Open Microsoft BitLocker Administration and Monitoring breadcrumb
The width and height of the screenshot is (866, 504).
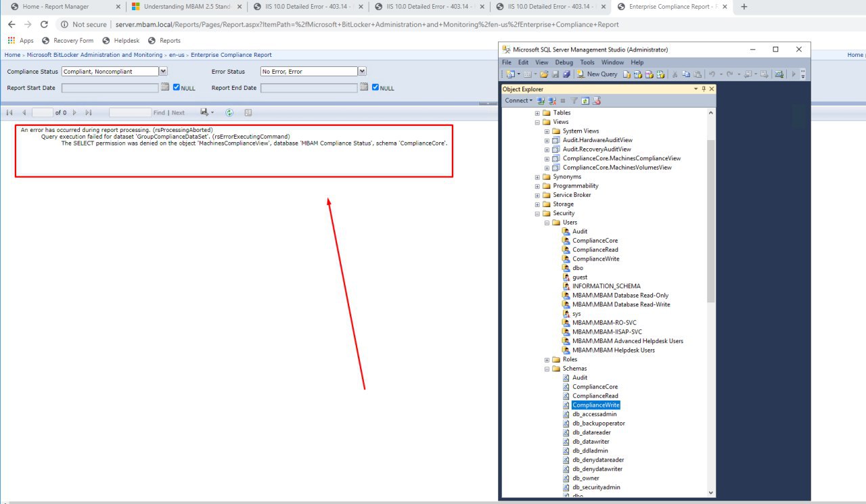click(x=95, y=55)
